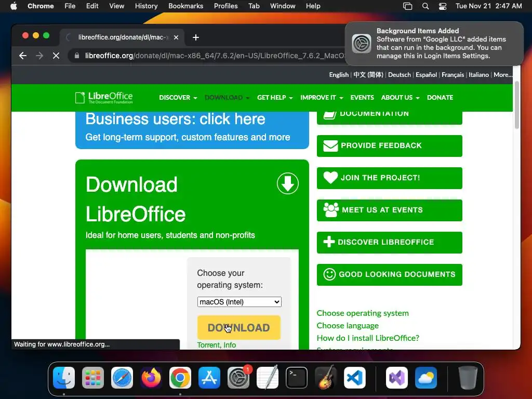Click the LibreOffice logo

pos(104,98)
